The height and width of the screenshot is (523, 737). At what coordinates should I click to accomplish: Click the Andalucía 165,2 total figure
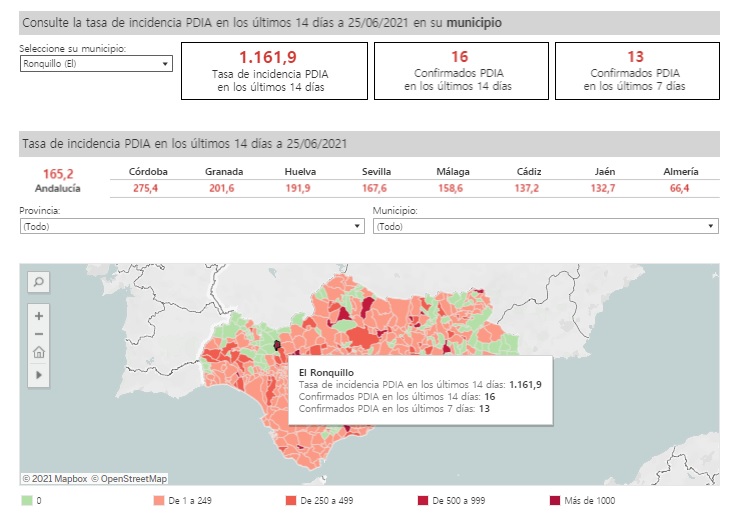coord(59,173)
